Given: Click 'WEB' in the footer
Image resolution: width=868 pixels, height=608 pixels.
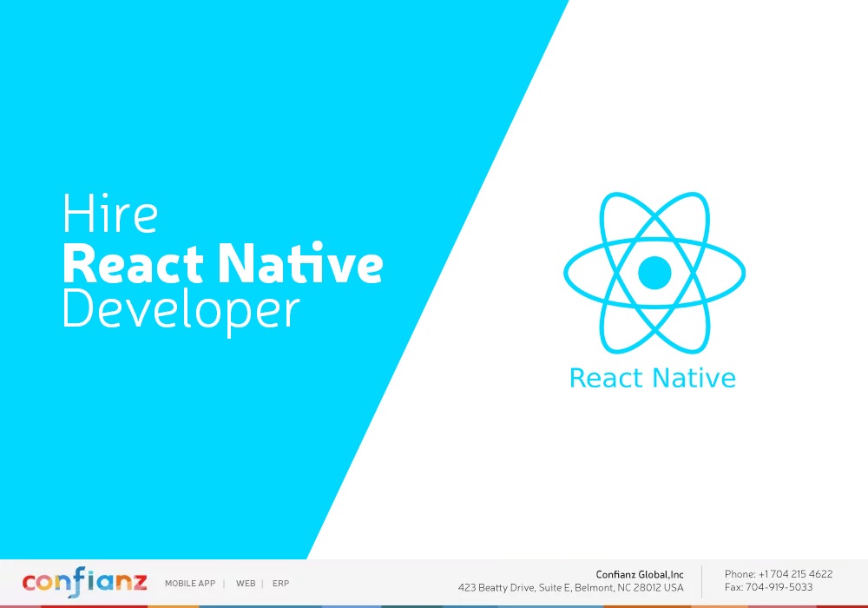Looking at the screenshot, I should tap(246, 584).
